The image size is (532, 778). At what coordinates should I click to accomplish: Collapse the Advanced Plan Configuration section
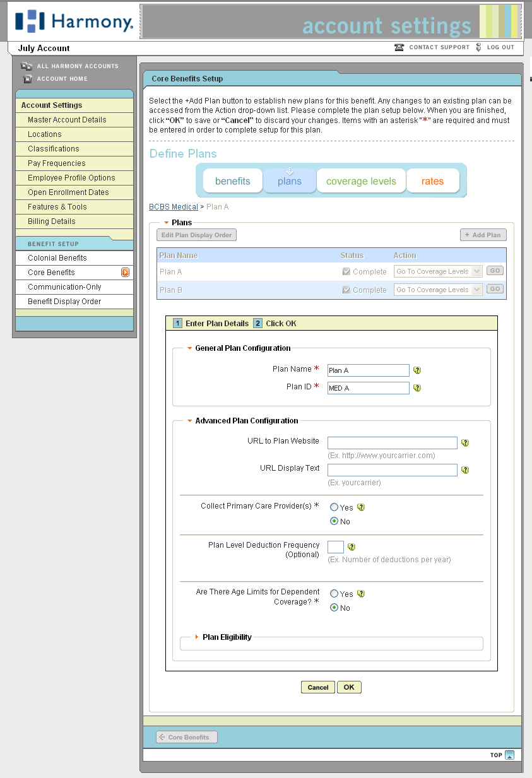(189, 421)
